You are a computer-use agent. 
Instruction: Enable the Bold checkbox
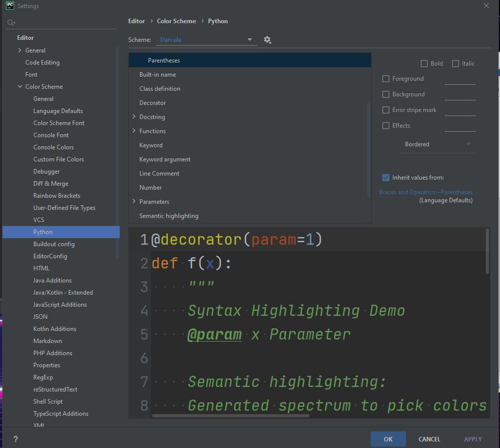(x=424, y=64)
